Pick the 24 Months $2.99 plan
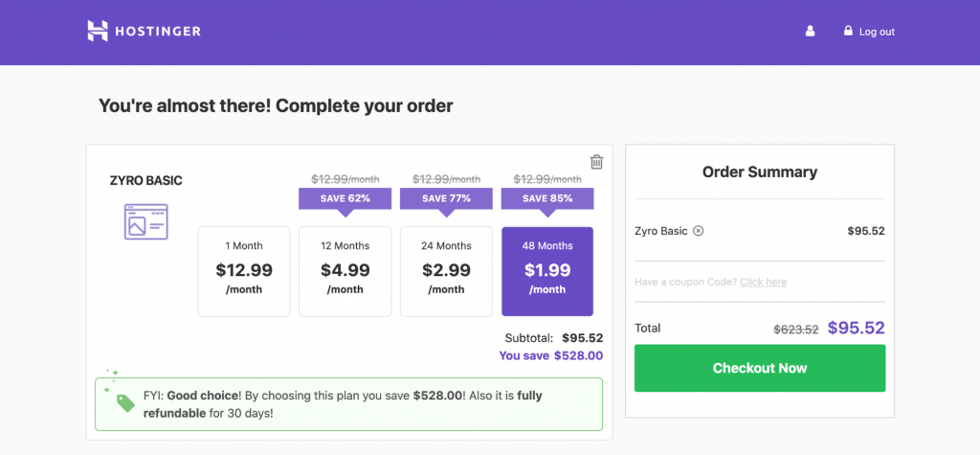This screenshot has height=455, width=980. point(446,272)
